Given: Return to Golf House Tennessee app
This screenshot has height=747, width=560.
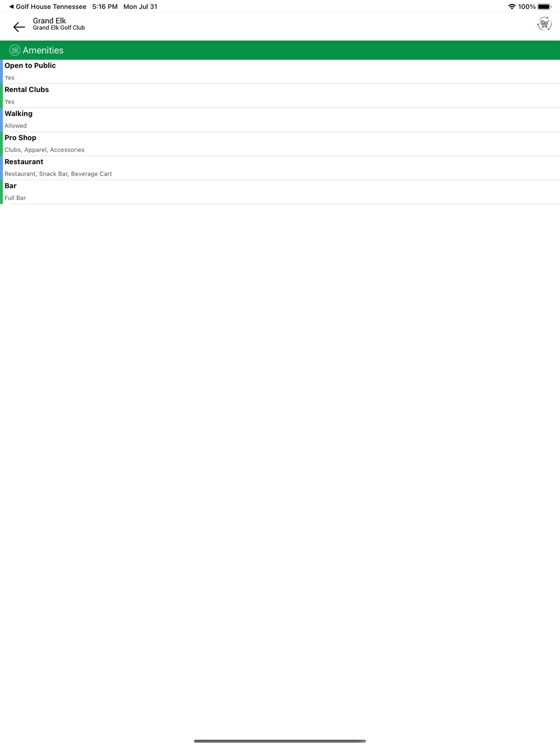Looking at the screenshot, I should point(48,7).
